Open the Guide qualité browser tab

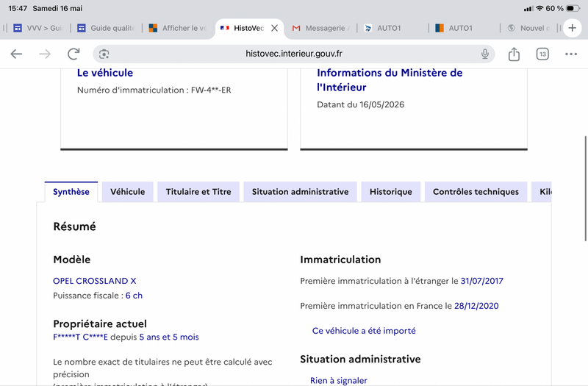107,28
